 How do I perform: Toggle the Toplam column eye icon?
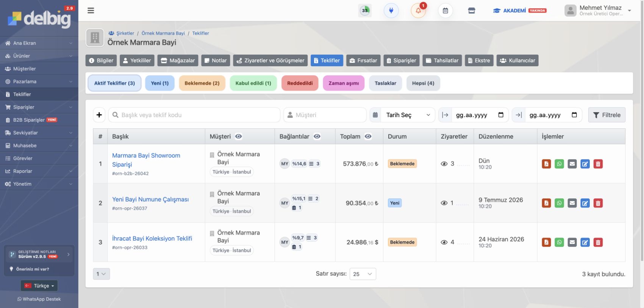pos(368,136)
